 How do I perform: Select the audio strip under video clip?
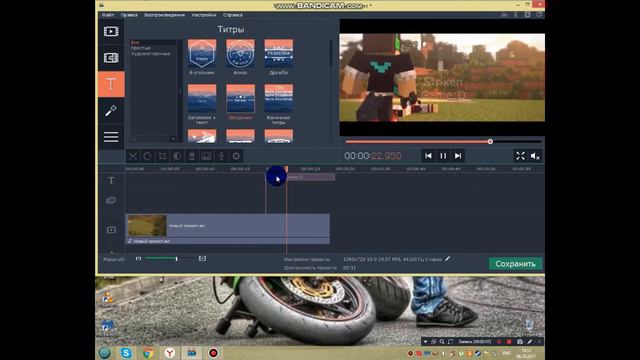(228, 241)
